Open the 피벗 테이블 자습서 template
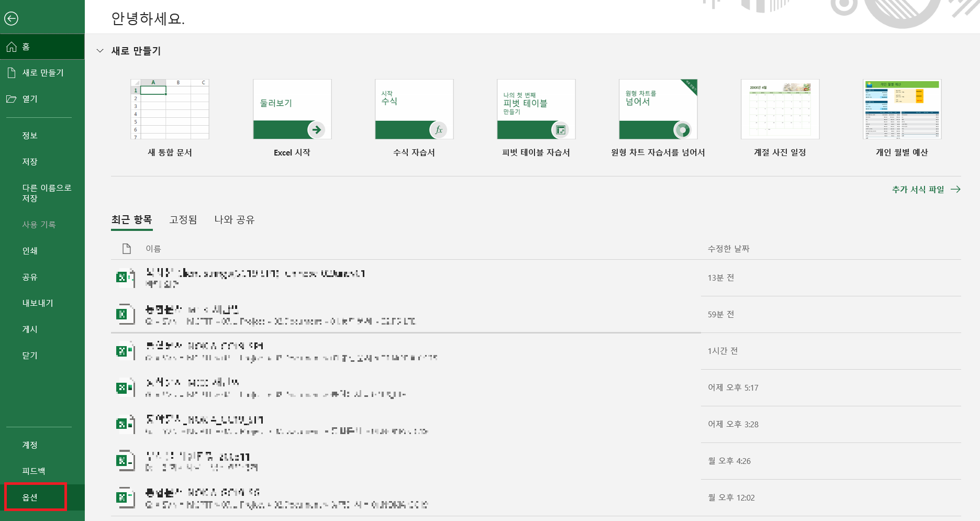 point(536,118)
